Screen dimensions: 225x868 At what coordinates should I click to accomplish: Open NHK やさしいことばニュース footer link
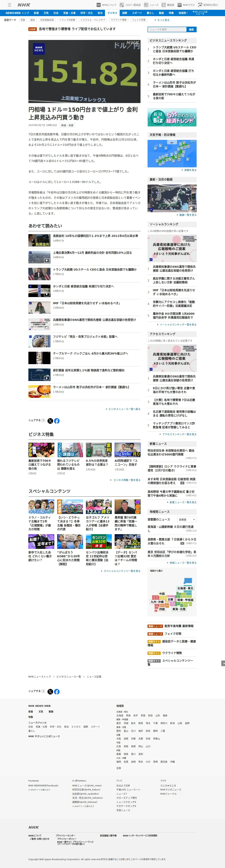[44, 736]
